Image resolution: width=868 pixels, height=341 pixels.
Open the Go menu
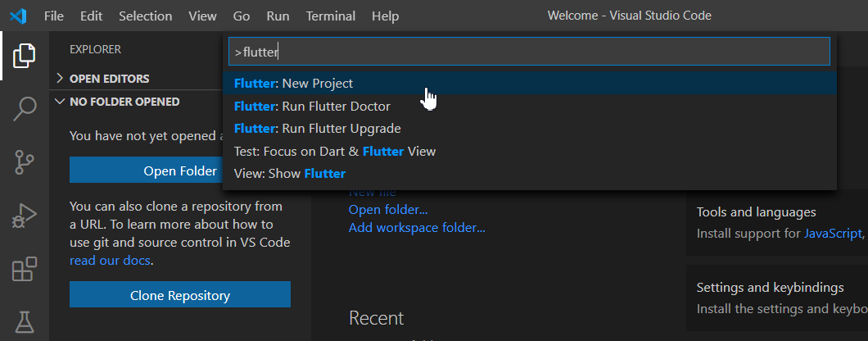[242, 16]
